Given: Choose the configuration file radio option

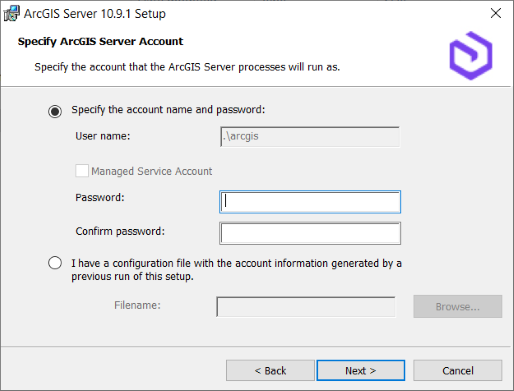Looking at the screenshot, I should coord(55,263).
